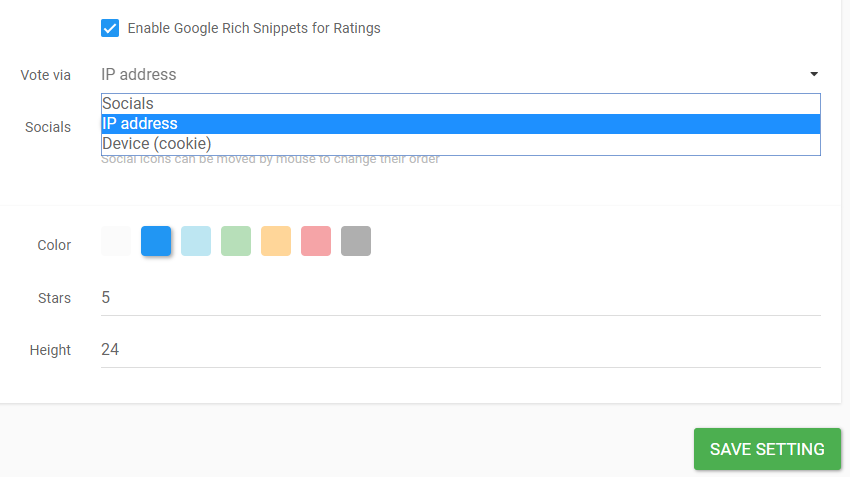The height and width of the screenshot is (477, 850).
Task: Choose the light green color swatch
Action: pyautogui.click(x=236, y=241)
